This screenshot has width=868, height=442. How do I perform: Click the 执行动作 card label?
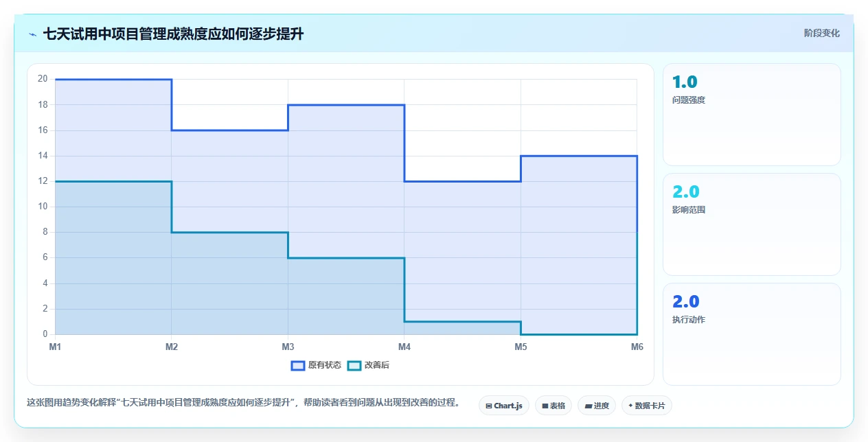point(689,320)
